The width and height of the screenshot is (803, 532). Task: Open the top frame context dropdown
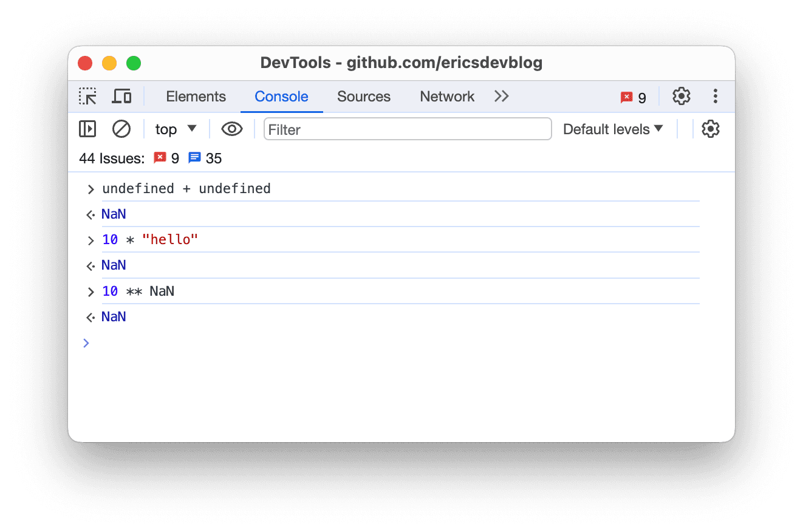tap(175, 129)
